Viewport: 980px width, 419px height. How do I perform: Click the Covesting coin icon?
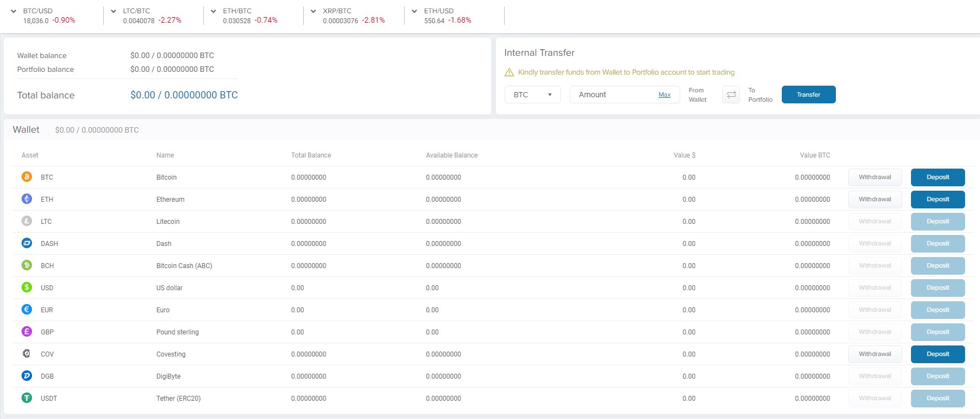[27, 354]
